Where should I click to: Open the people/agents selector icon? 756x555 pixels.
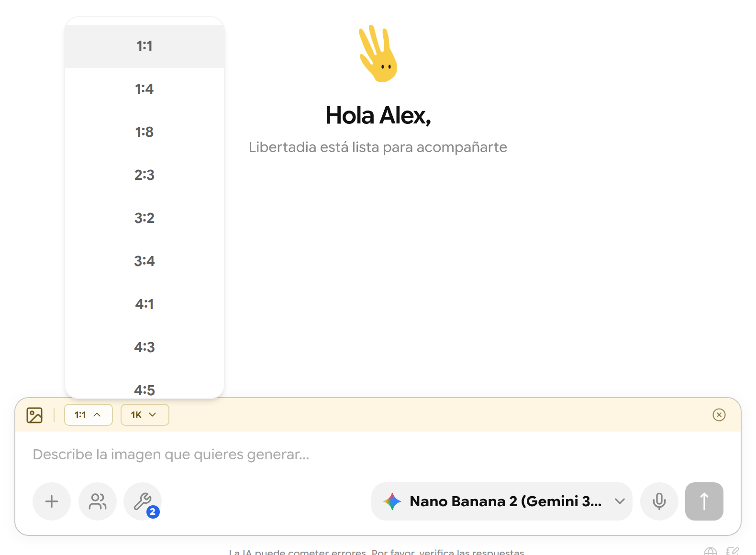tap(98, 501)
